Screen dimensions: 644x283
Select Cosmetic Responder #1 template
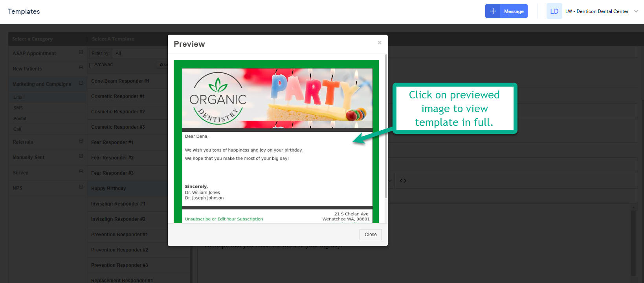(118, 96)
